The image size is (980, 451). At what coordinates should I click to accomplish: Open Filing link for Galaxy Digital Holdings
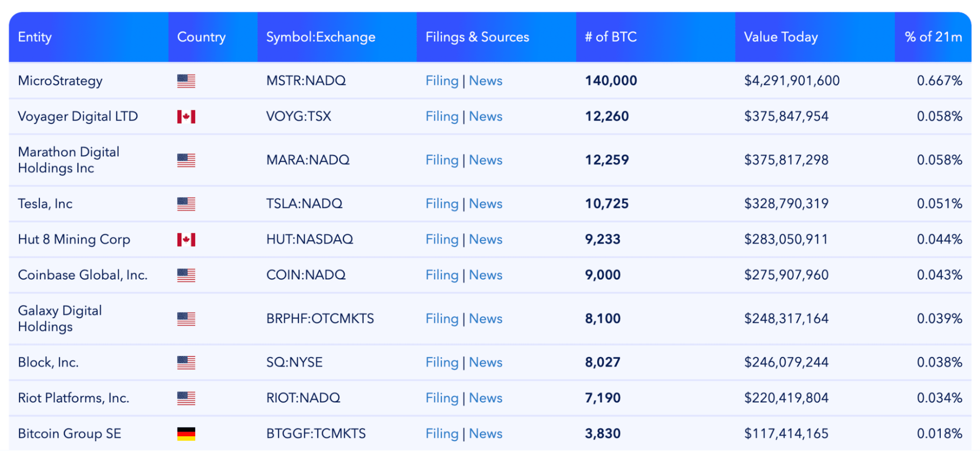442,319
